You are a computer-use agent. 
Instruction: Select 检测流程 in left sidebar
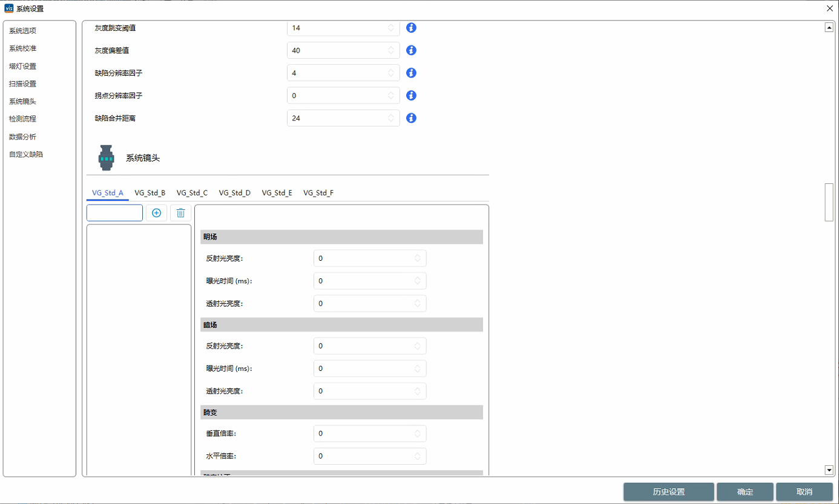click(22, 119)
